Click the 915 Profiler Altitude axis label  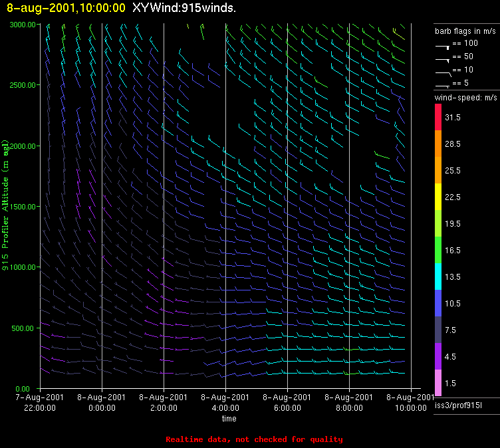(5, 204)
